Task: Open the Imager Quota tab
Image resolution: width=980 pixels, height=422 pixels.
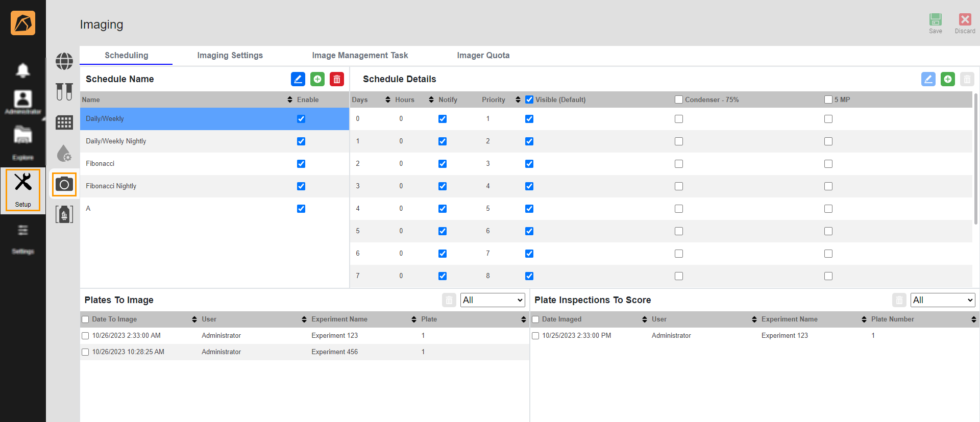Action: point(483,55)
